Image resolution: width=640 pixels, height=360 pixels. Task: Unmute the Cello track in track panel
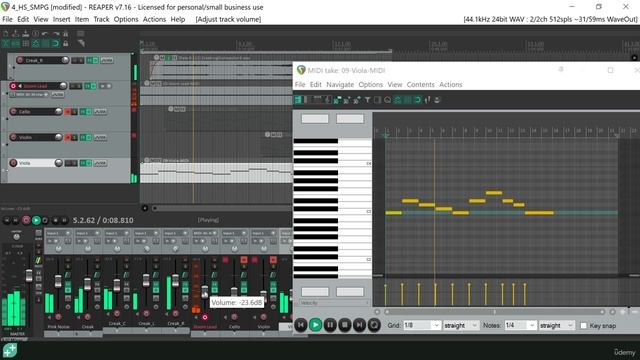point(68,112)
